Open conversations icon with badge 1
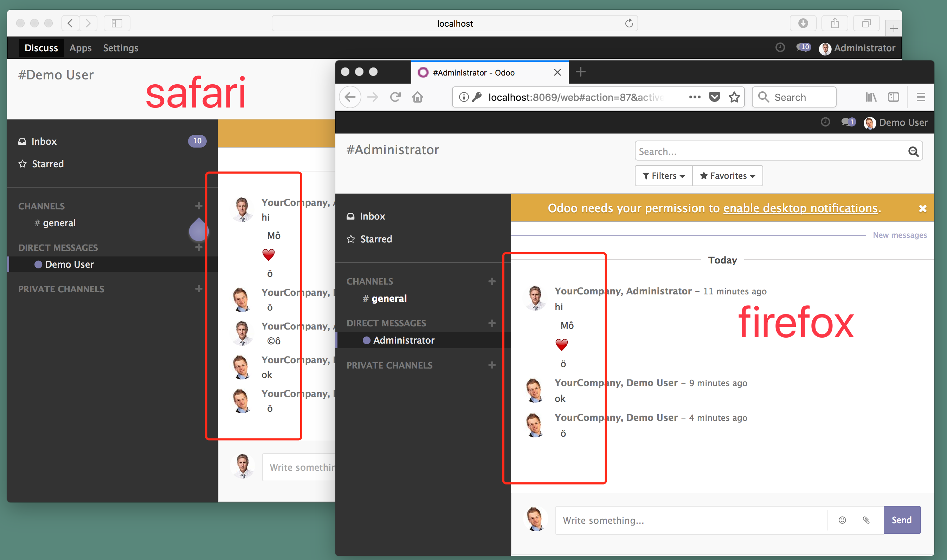Image resolution: width=947 pixels, height=560 pixels. [x=849, y=122]
